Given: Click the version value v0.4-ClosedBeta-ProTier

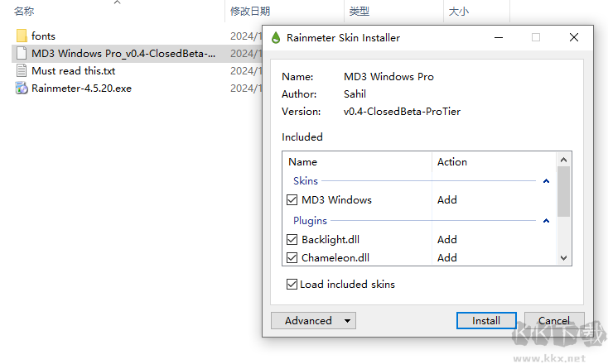Looking at the screenshot, I should (x=402, y=112).
